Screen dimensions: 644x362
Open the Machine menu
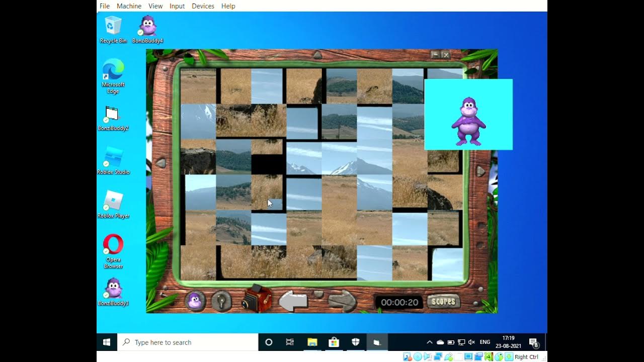pyautogui.click(x=129, y=6)
